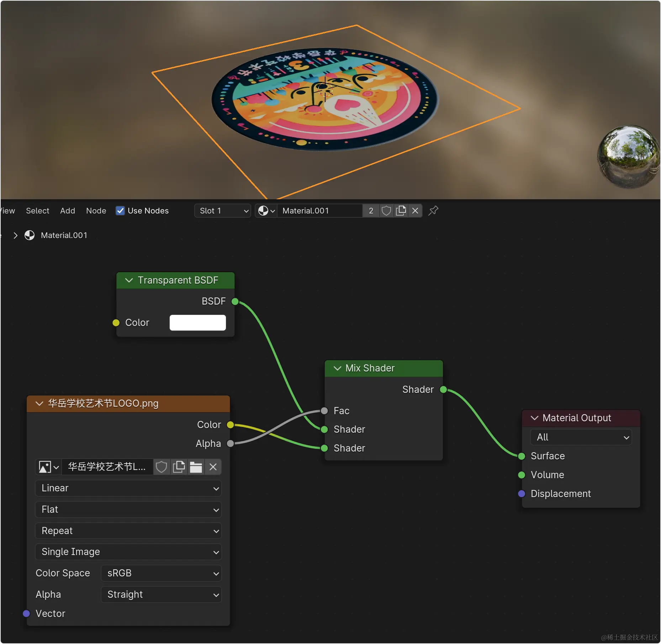This screenshot has height=644, width=661.
Task: Edit the 华岳学校艺术节L... image name field
Action: pos(107,467)
